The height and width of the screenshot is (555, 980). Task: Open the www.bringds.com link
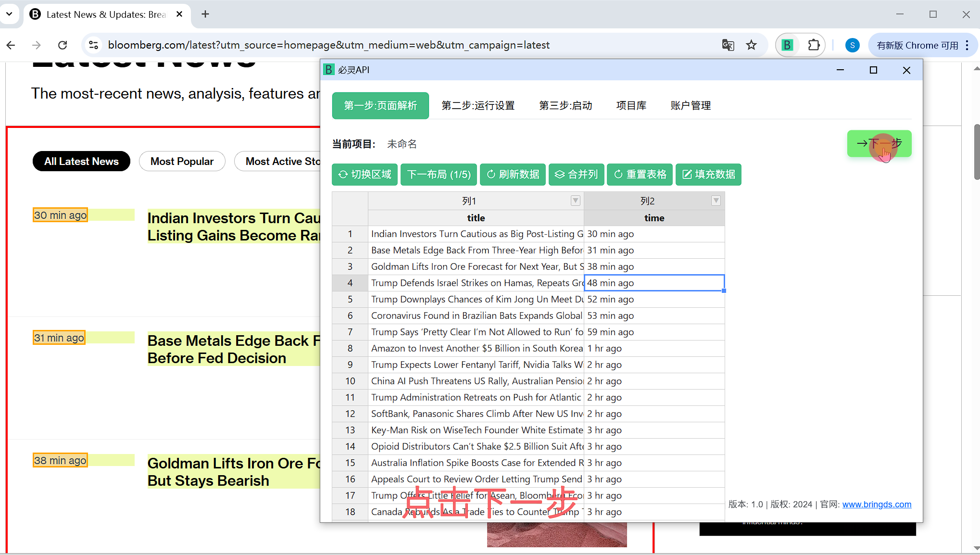point(877,504)
